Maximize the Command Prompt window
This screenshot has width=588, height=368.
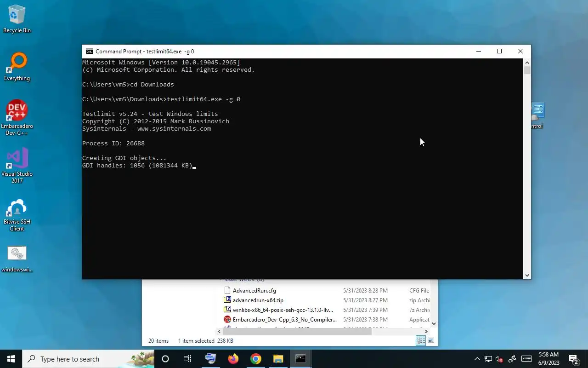(x=499, y=52)
